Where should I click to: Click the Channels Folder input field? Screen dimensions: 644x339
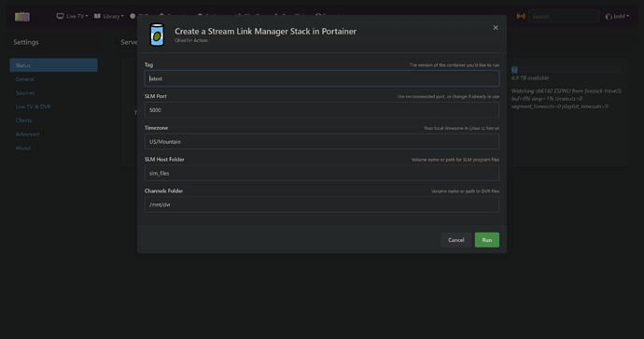(x=322, y=205)
